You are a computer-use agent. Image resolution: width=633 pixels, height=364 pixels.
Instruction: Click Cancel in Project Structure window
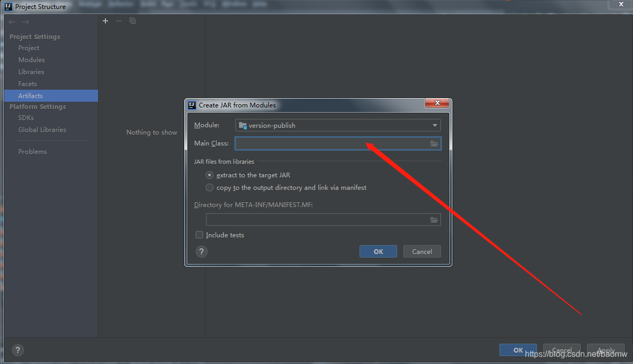click(562, 350)
